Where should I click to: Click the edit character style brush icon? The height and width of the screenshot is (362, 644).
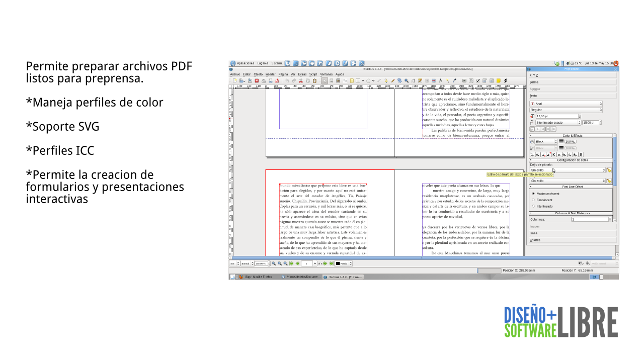point(609,180)
